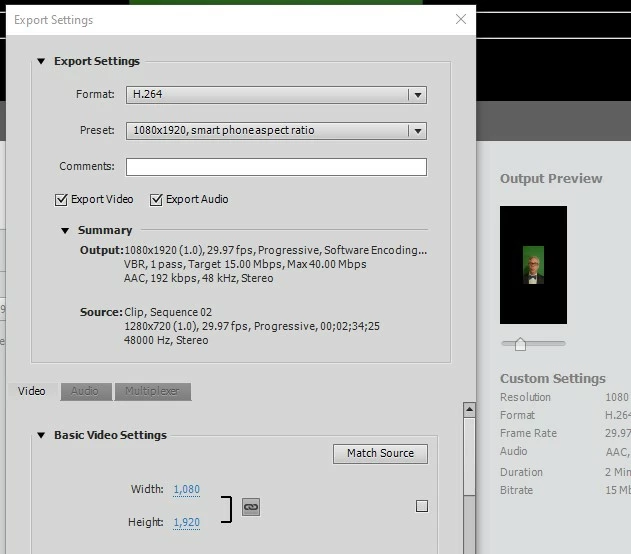Viewport: 631px width, 554px height.
Task: Select the text 'Clip, Sequence 02'
Action: [x=168, y=312]
